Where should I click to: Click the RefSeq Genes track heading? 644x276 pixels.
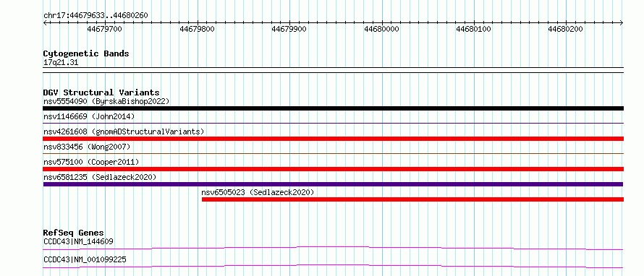tap(74, 233)
